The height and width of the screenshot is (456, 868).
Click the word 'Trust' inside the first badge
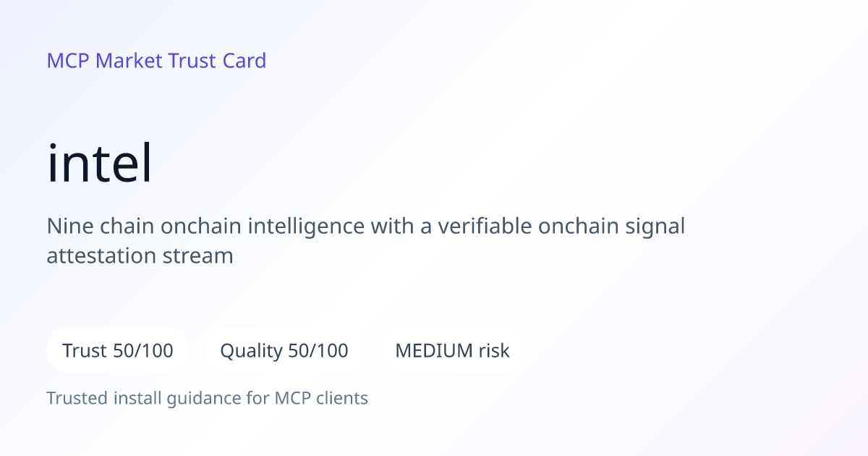pos(85,351)
